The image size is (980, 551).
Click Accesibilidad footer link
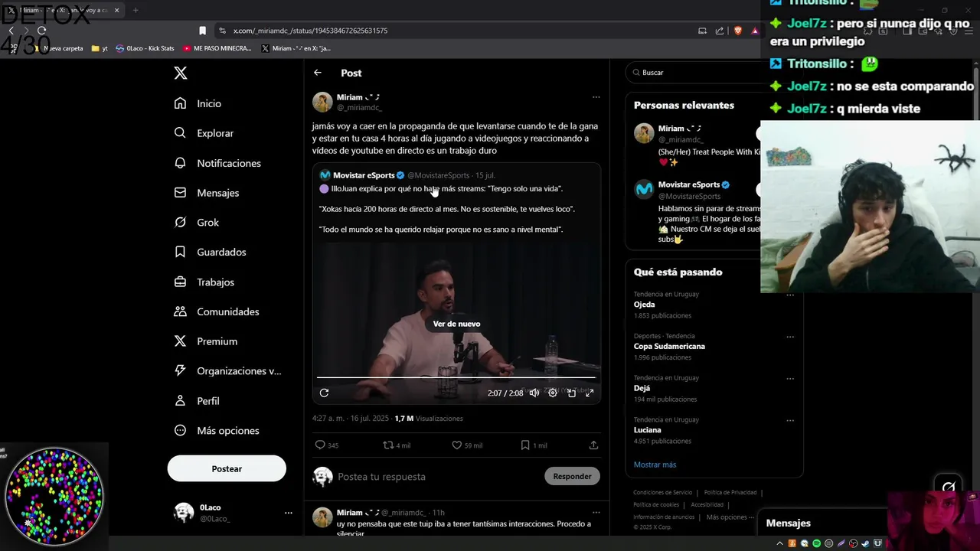(x=707, y=505)
